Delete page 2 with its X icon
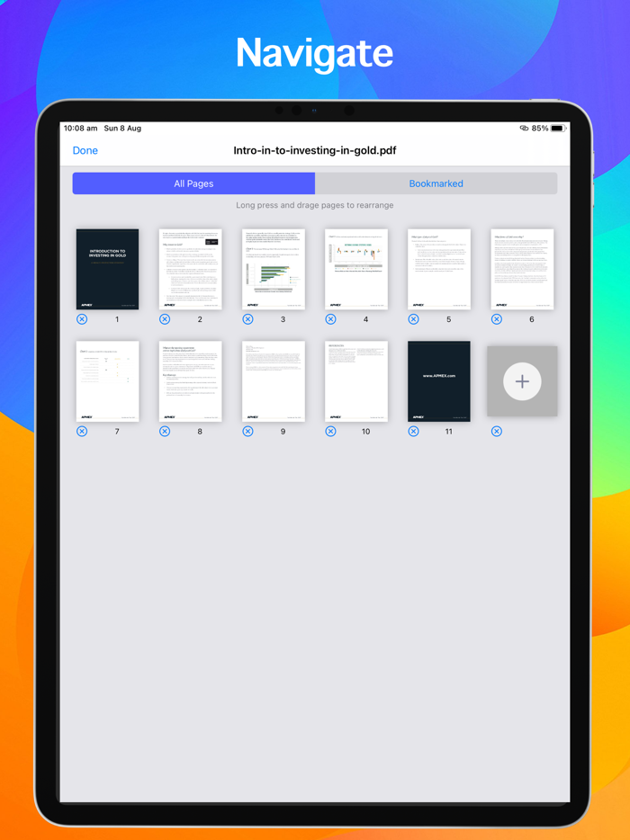The width and height of the screenshot is (630, 840). pos(165,319)
